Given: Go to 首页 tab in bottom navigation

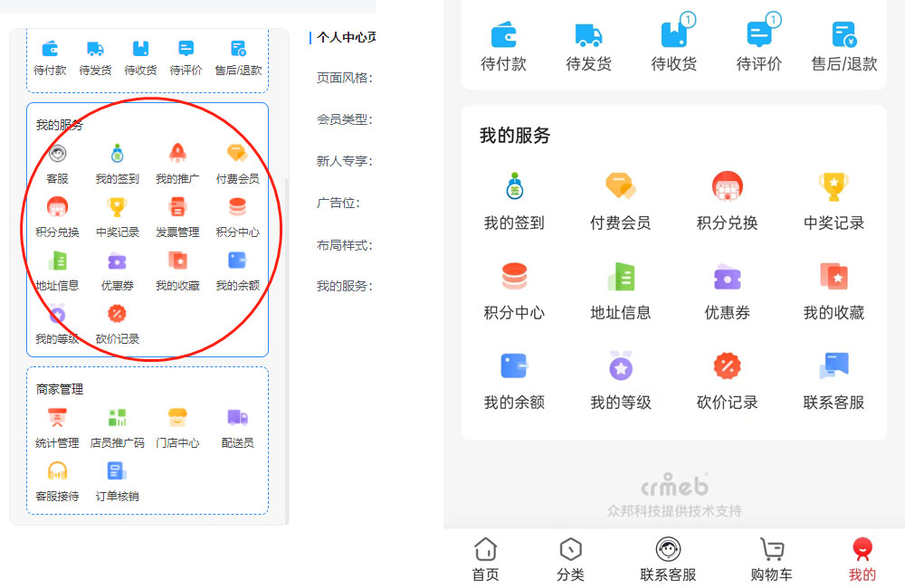Looking at the screenshot, I should click(x=485, y=559).
